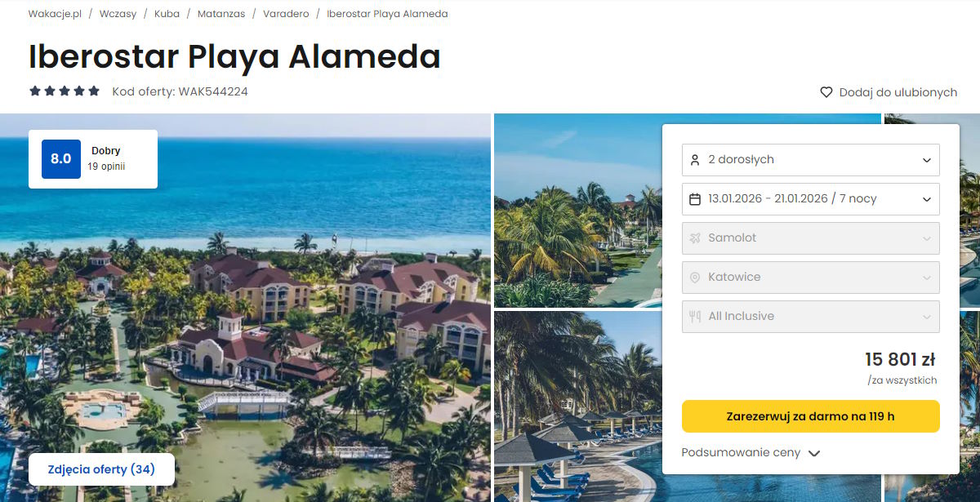980x502 pixels.
Task: Open the Varadero breadcrumb link
Action: tap(286, 14)
